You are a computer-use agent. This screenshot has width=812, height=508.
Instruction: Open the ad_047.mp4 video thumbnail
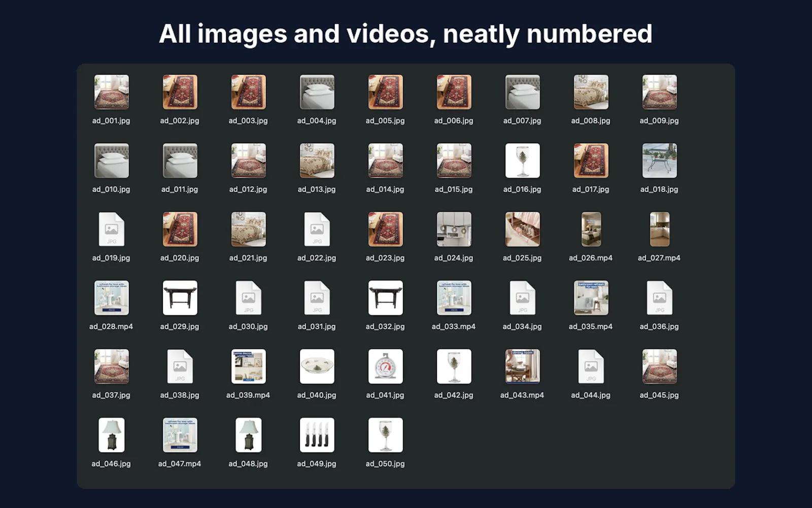coord(180,435)
